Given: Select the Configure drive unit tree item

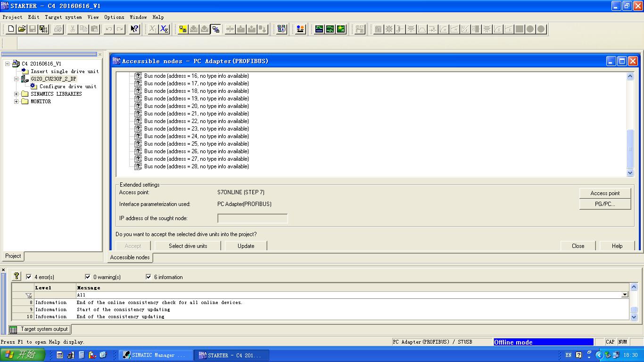Looking at the screenshot, I should pyautogui.click(x=68, y=86).
